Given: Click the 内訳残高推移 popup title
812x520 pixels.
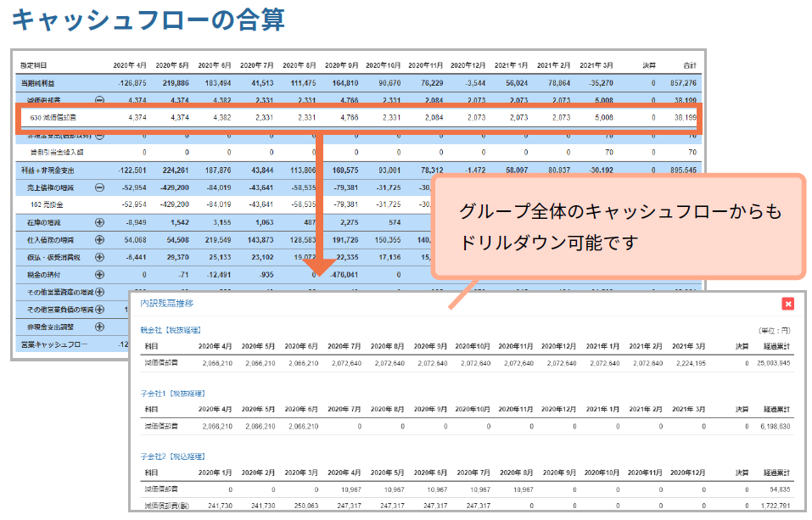Looking at the screenshot, I should (x=167, y=304).
